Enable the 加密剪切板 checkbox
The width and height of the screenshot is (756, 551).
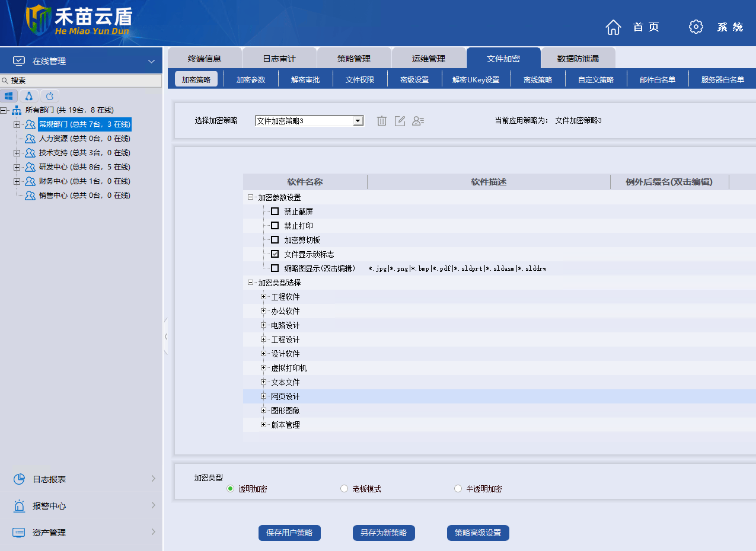tap(275, 240)
